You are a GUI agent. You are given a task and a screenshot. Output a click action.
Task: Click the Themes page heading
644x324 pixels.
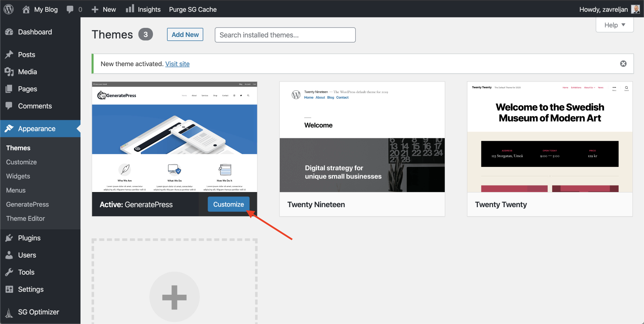[112, 35]
